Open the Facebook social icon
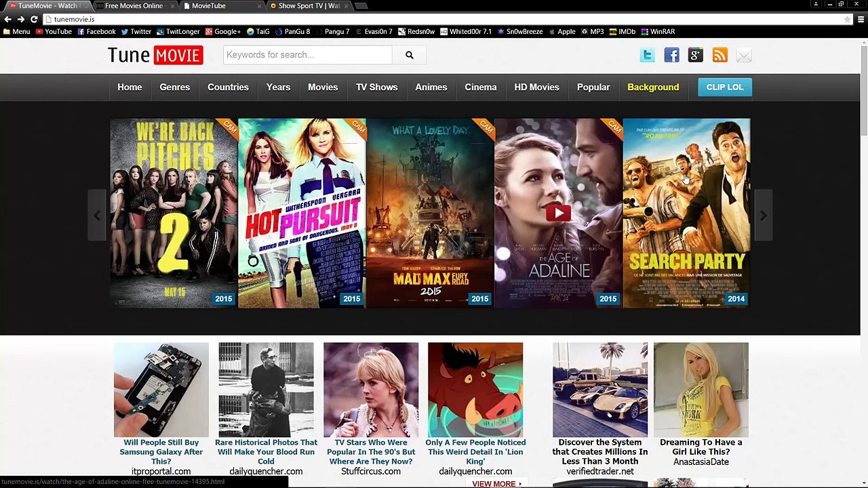Viewport: 868px width, 488px height. click(x=671, y=56)
